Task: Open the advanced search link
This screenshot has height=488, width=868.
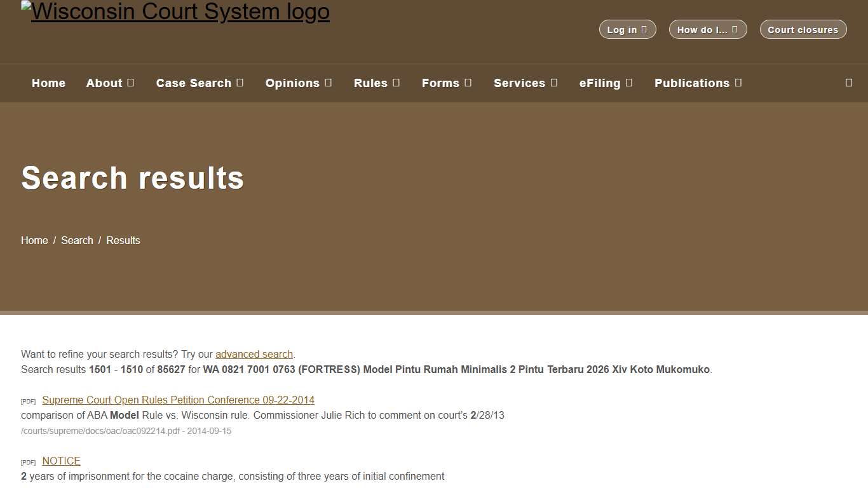Action: (x=254, y=354)
